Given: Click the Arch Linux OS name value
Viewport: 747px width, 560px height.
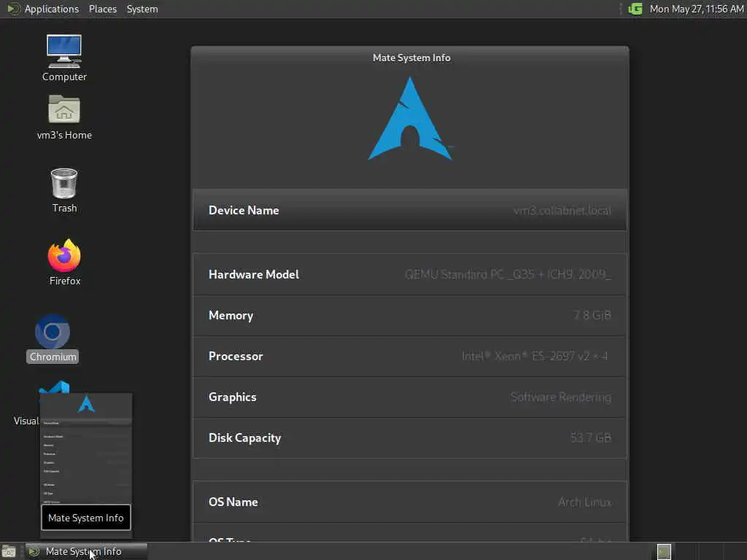Looking at the screenshot, I should [585, 502].
